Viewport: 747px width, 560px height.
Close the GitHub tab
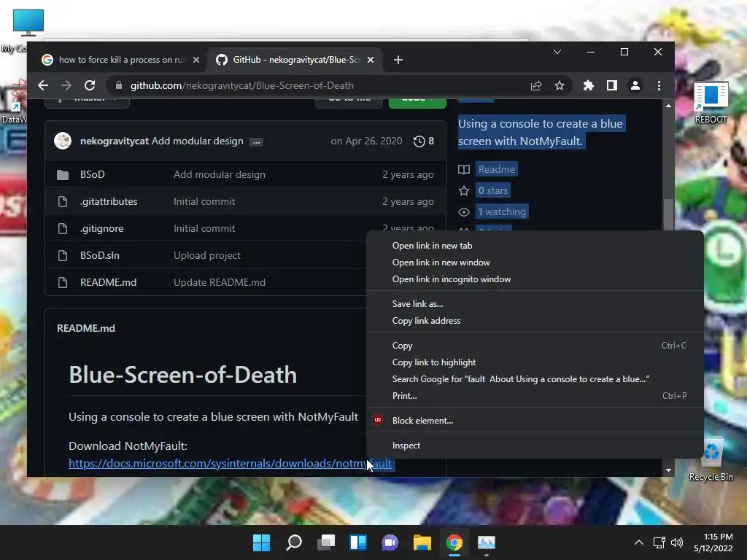click(371, 60)
